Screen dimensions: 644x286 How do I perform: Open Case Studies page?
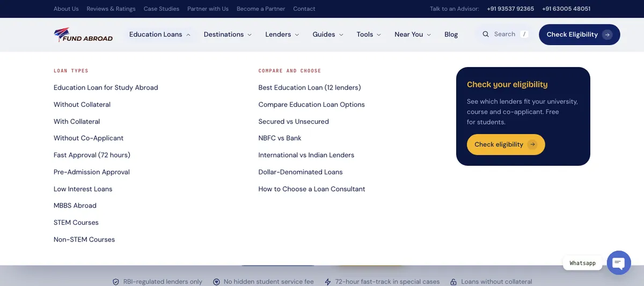(x=162, y=9)
